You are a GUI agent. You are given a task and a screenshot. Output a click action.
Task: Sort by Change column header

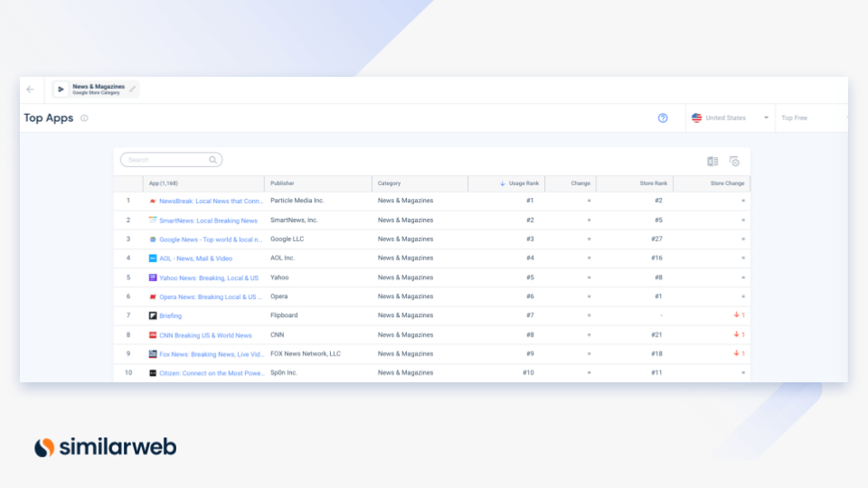click(x=580, y=183)
